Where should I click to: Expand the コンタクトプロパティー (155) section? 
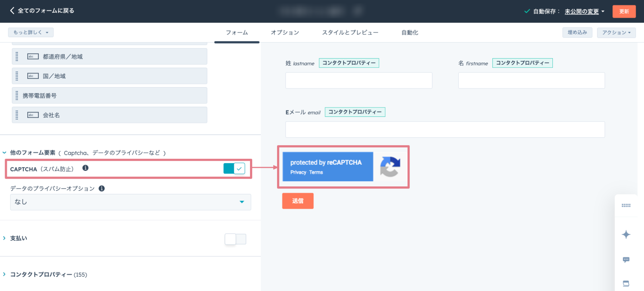[x=5, y=274]
